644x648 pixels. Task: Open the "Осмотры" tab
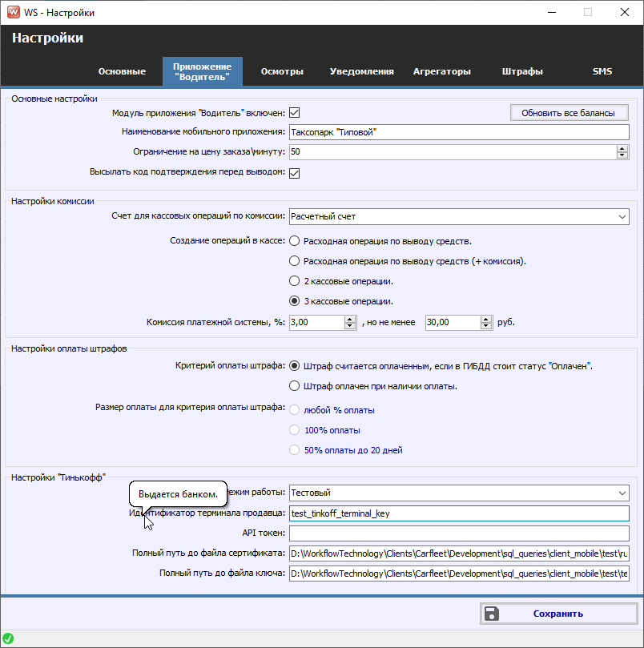[x=282, y=71]
